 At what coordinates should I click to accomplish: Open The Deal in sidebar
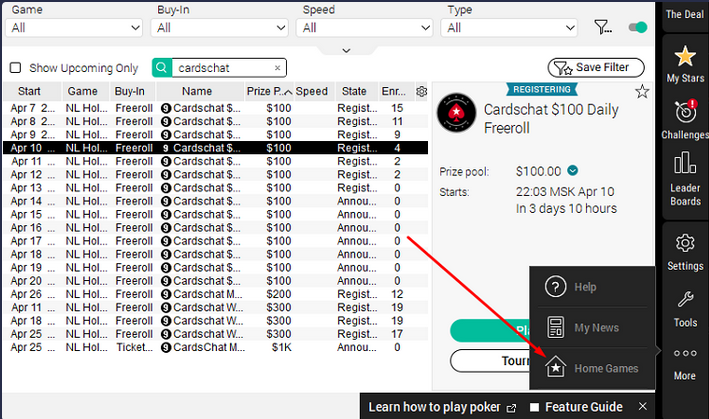tap(685, 14)
